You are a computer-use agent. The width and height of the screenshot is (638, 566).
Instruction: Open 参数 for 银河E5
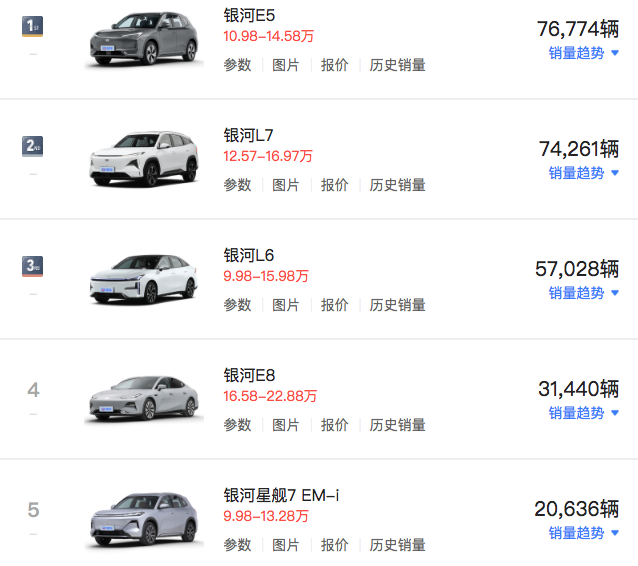point(237,65)
